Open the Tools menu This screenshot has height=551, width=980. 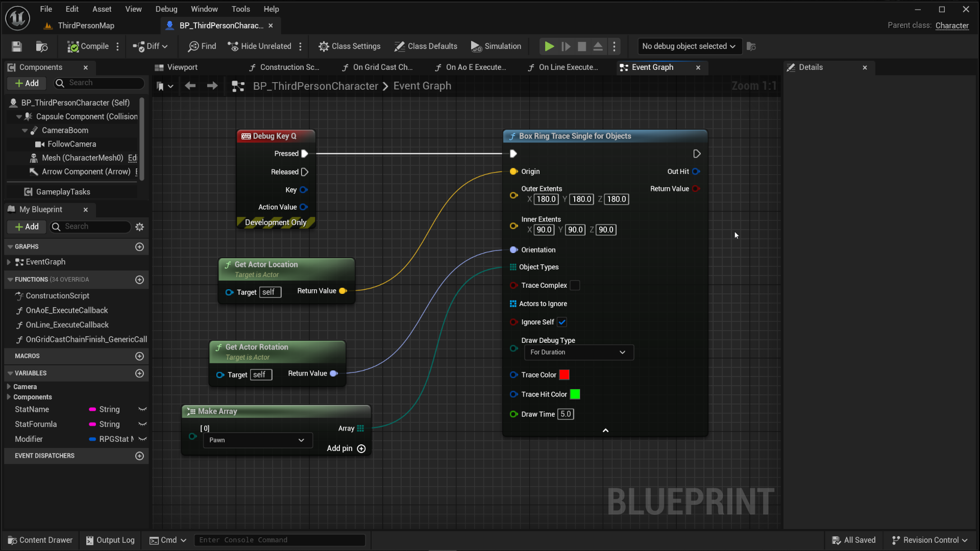240,9
